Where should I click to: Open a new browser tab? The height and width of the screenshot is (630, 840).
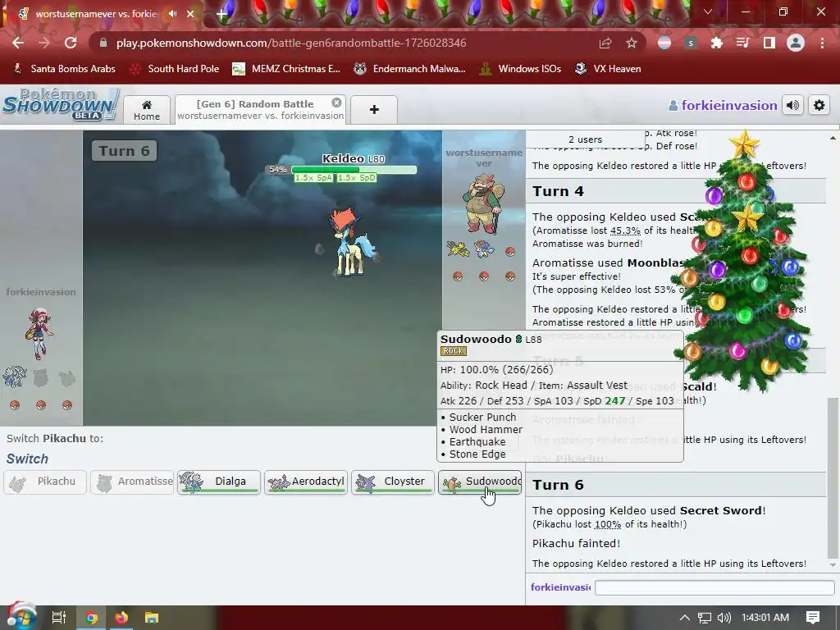pyautogui.click(x=221, y=15)
